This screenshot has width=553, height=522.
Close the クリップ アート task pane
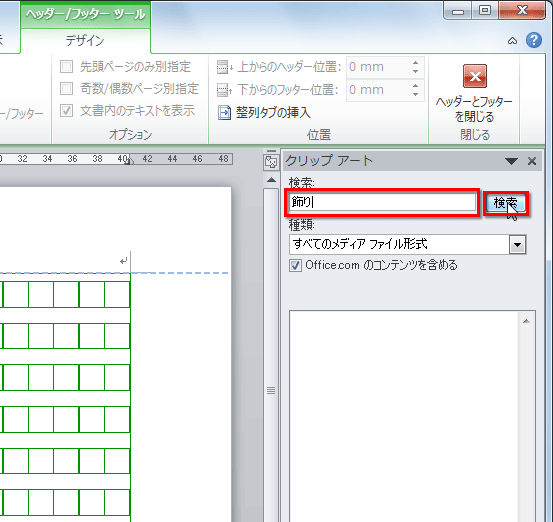tap(532, 161)
